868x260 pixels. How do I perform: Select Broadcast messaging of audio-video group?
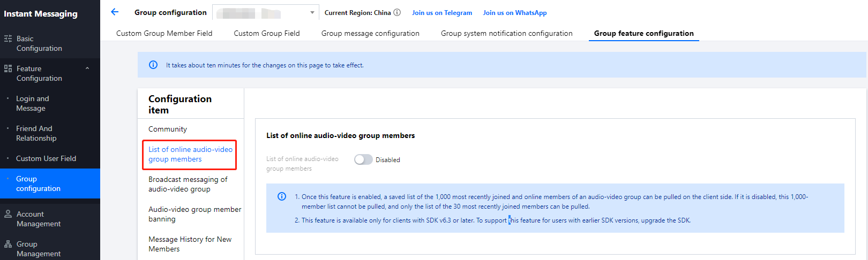[x=188, y=184]
